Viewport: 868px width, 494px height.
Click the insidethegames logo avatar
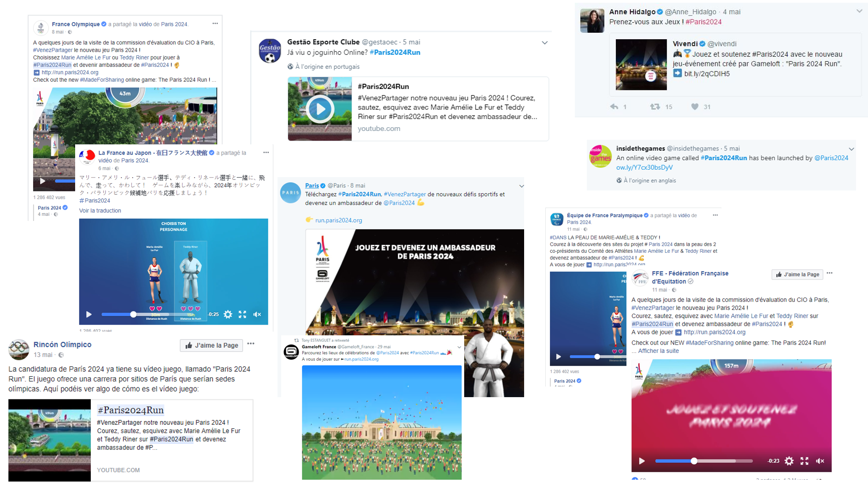tap(600, 156)
